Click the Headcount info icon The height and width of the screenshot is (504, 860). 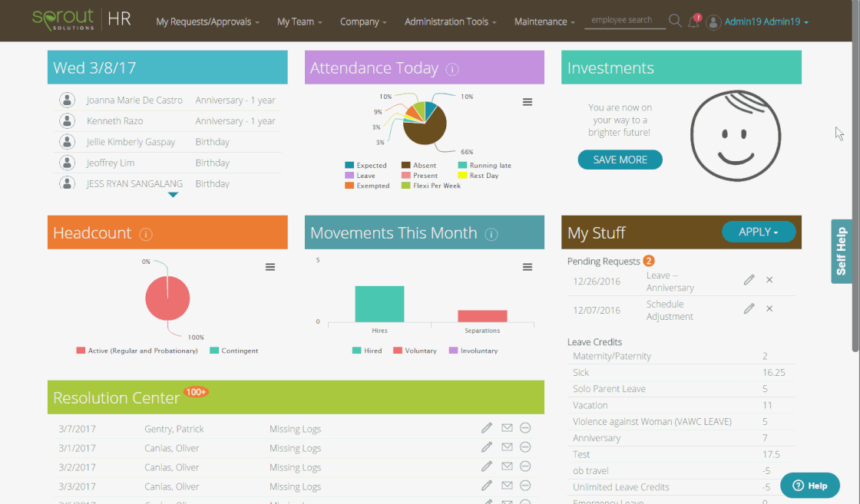click(x=145, y=234)
